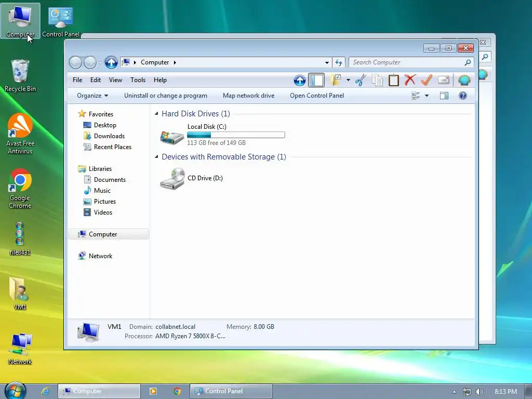Viewport: 532px width, 399px height.
Task: Select CD Drive (D:)
Action: [192, 178]
